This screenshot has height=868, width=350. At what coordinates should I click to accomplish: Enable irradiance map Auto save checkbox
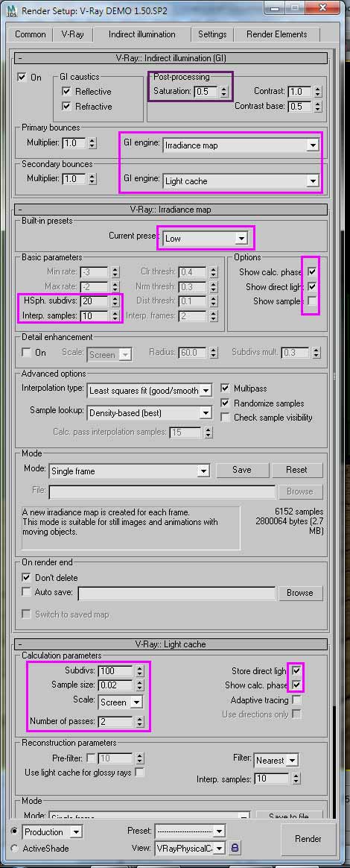[x=26, y=592]
